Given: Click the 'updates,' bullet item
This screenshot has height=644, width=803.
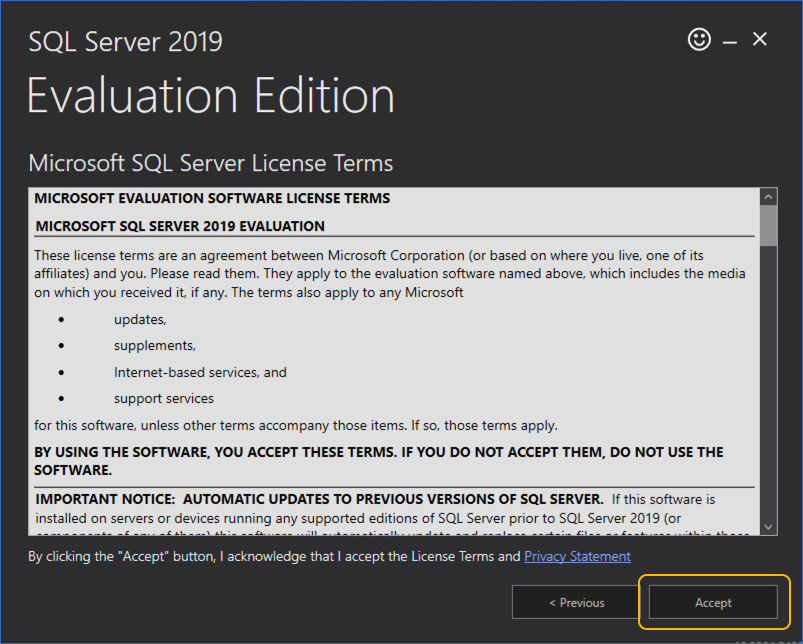Looking at the screenshot, I should pyautogui.click(x=140, y=319).
